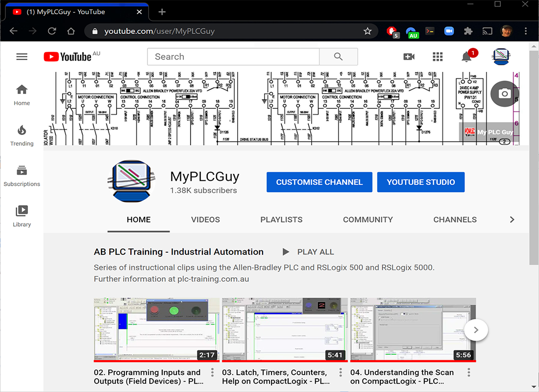Switch to the PLAYLISTS tab
This screenshot has height=392, width=539.
[x=282, y=220]
